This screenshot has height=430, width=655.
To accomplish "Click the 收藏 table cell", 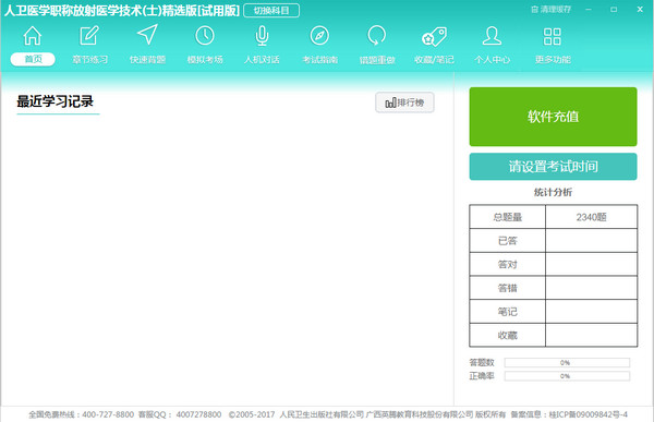I will (x=507, y=335).
